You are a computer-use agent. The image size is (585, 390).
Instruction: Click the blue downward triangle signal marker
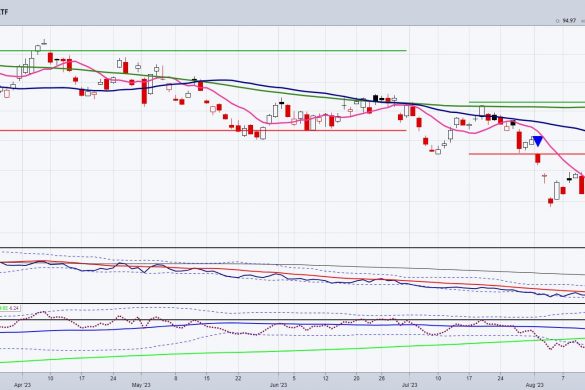coord(538,141)
